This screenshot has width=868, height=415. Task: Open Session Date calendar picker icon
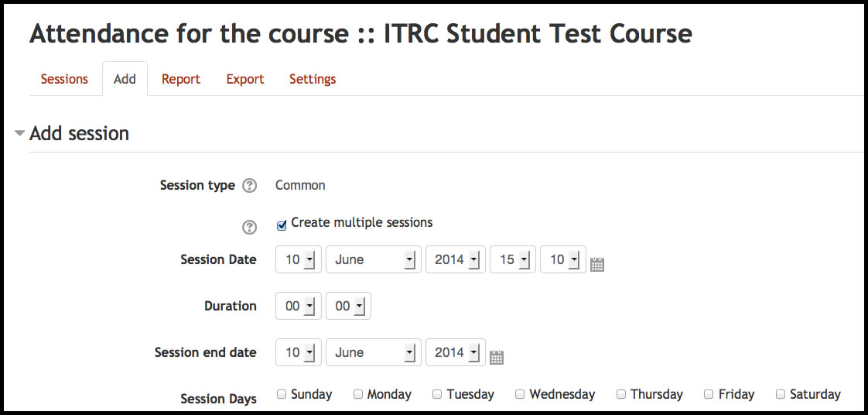(x=596, y=264)
